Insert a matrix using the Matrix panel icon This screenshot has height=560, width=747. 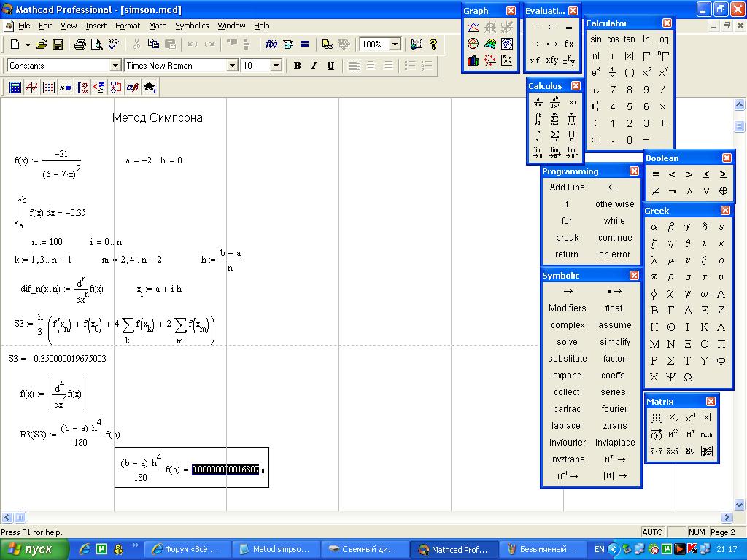[656, 418]
